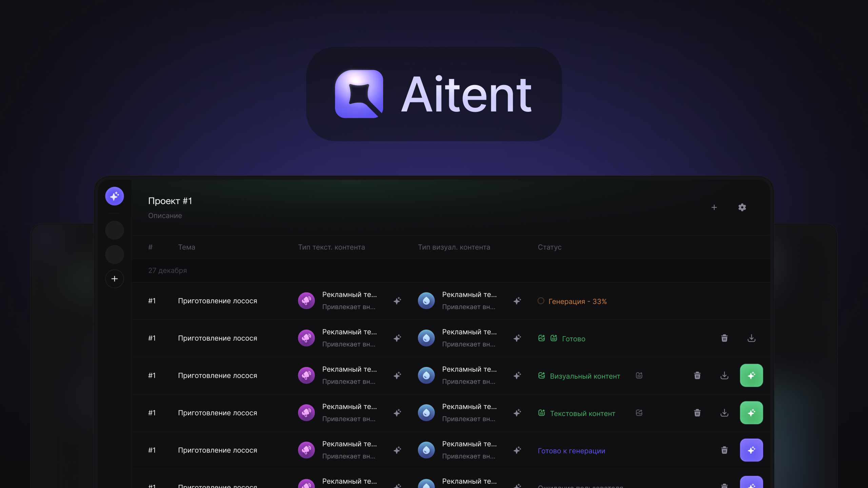Click the purple sparkle logo in sidebar
The height and width of the screenshot is (488, 868).
point(114,196)
